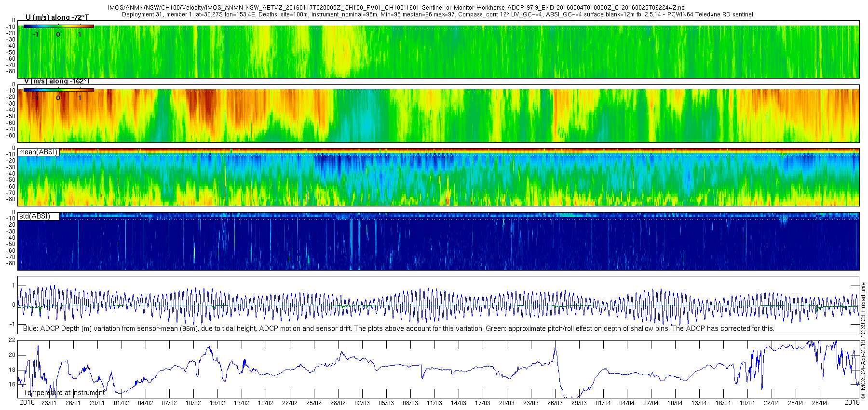This screenshot has height=410, width=868.
Task: Click the '13/04' date tick label
Action: 699,403
